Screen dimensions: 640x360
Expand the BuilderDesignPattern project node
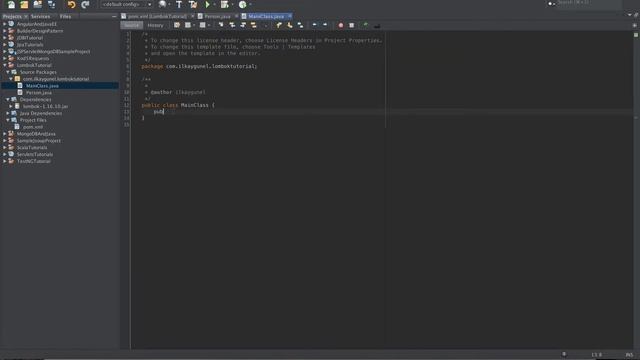point(4,31)
